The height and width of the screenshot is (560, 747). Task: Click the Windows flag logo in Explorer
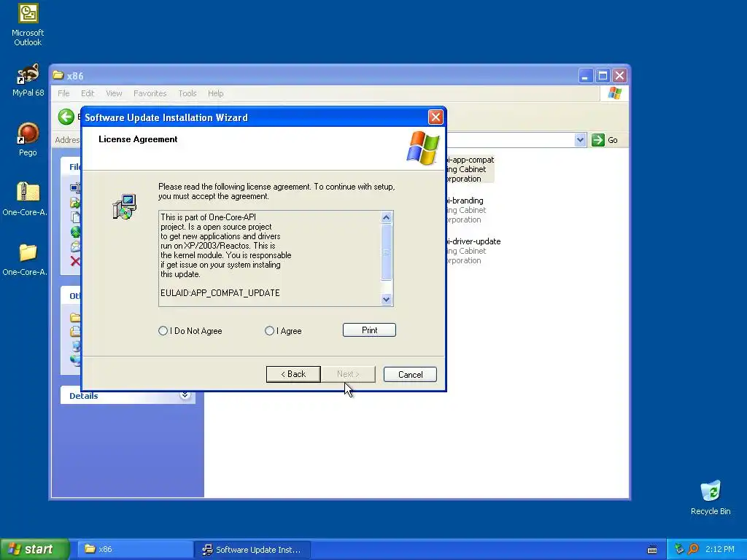pyautogui.click(x=614, y=93)
